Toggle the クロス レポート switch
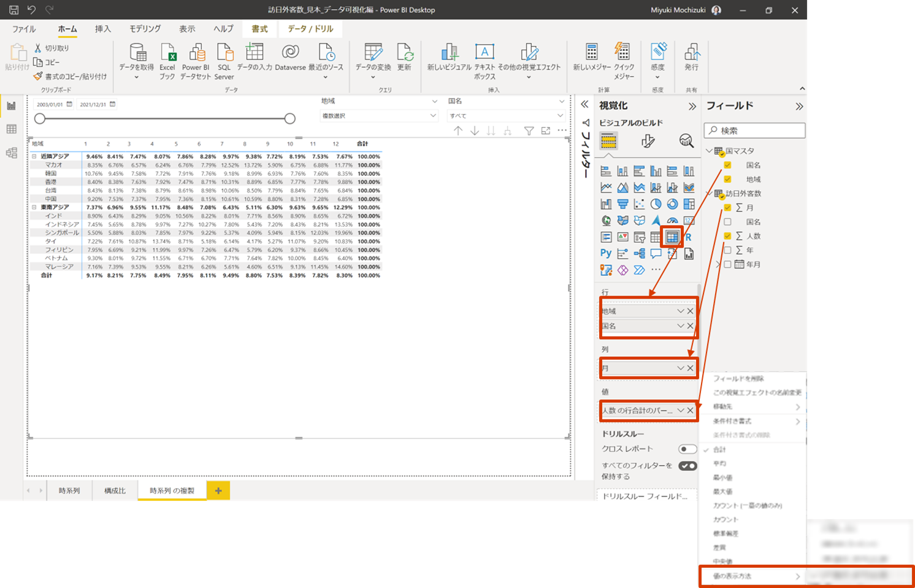Image resolution: width=915 pixels, height=588 pixels. pyautogui.click(x=687, y=449)
